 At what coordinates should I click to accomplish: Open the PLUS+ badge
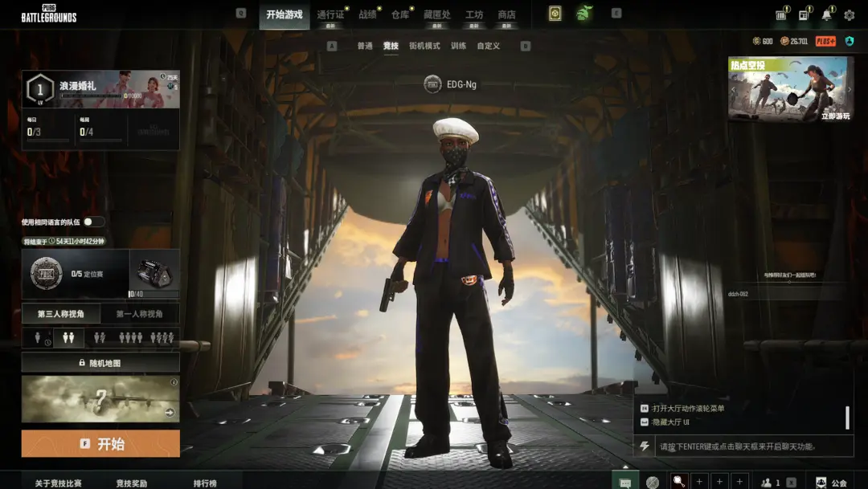coord(825,41)
